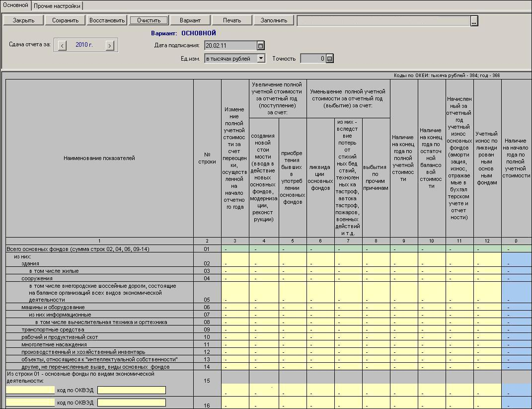Click the year value '2010 г.'

tap(84, 45)
